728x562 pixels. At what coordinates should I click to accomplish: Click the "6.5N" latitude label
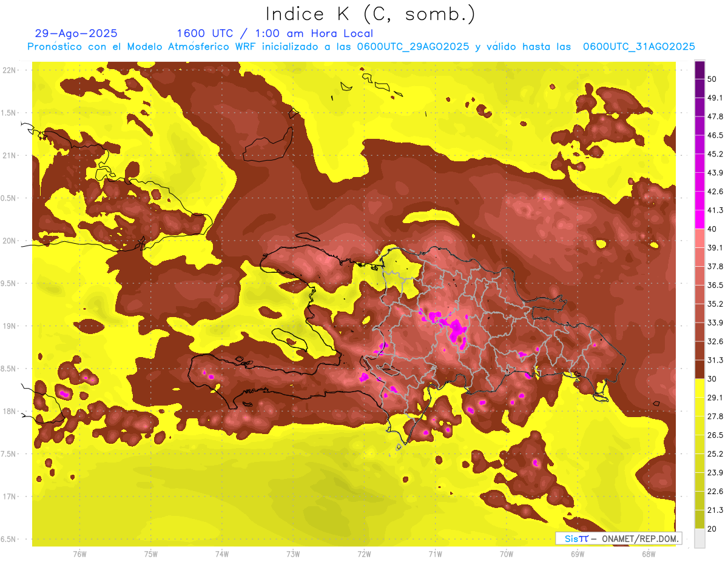coord(8,539)
